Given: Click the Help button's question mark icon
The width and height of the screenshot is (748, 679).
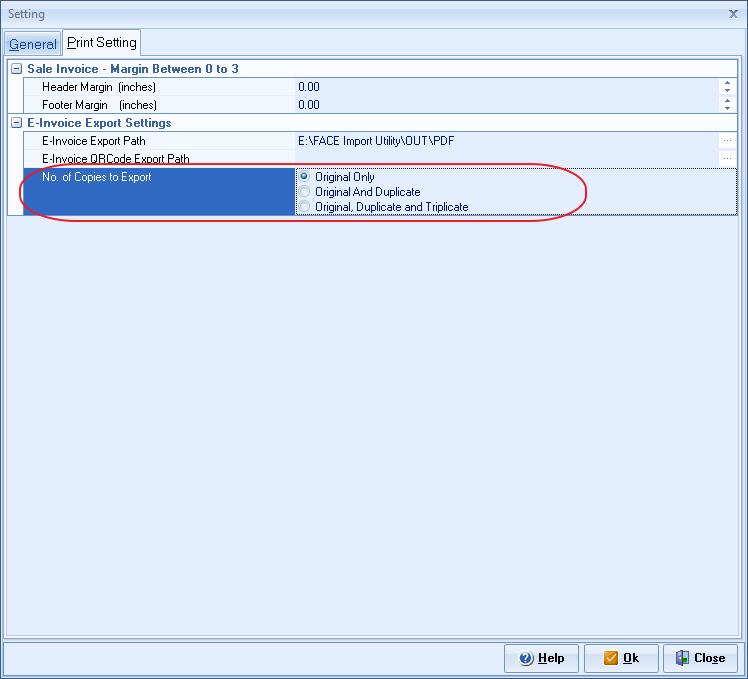Looking at the screenshot, I should (x=526, y=658).
